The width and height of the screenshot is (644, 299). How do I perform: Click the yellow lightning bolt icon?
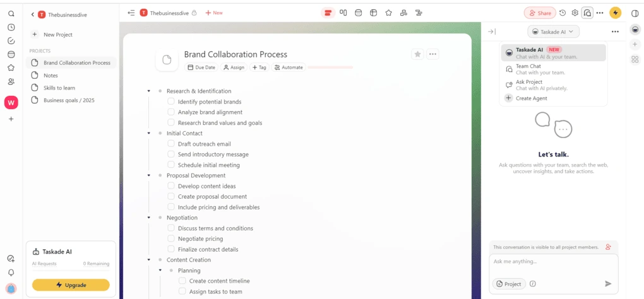[615, 13]
